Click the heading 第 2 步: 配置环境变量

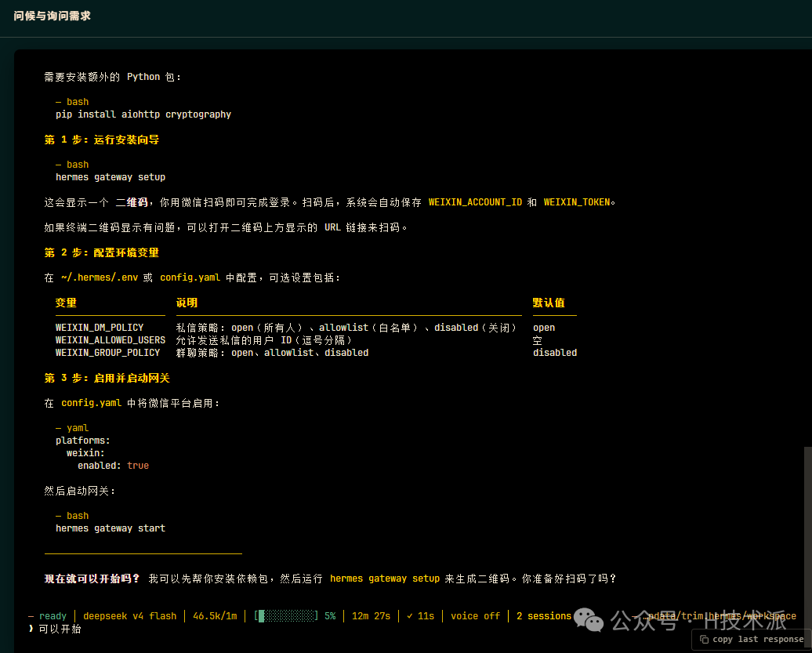coord(102,252)
